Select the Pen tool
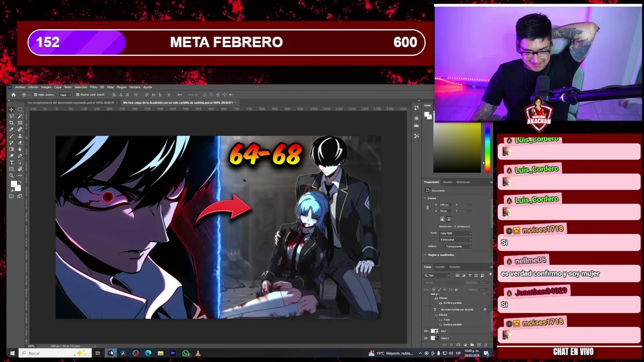The width and height of the screenshot is (644, 362). click(x=20, y=155)
